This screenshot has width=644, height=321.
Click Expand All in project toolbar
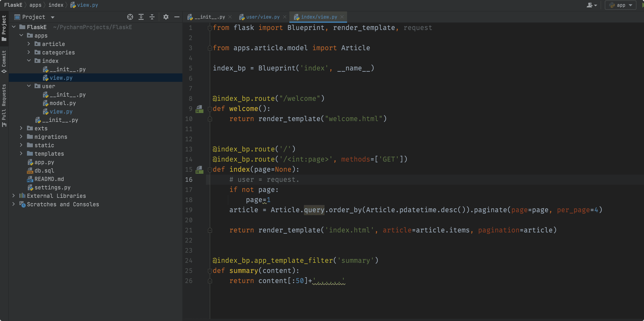coord(141,17)
